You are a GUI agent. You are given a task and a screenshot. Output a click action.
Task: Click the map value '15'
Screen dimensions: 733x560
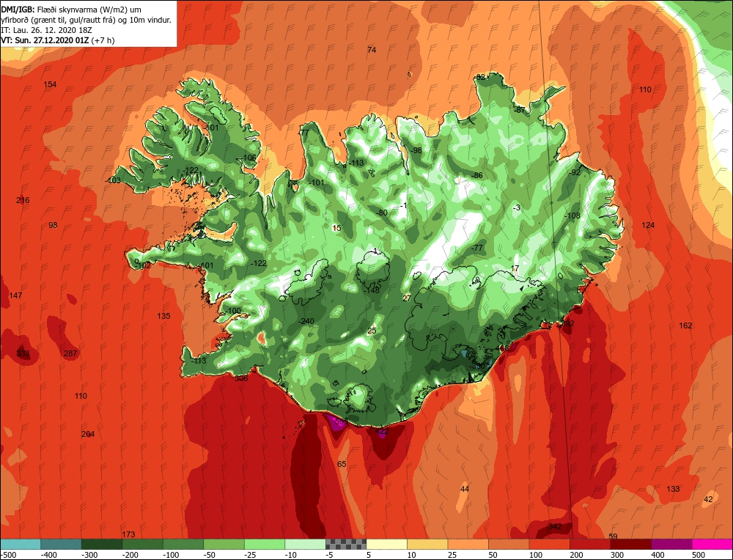pos(336,228)
